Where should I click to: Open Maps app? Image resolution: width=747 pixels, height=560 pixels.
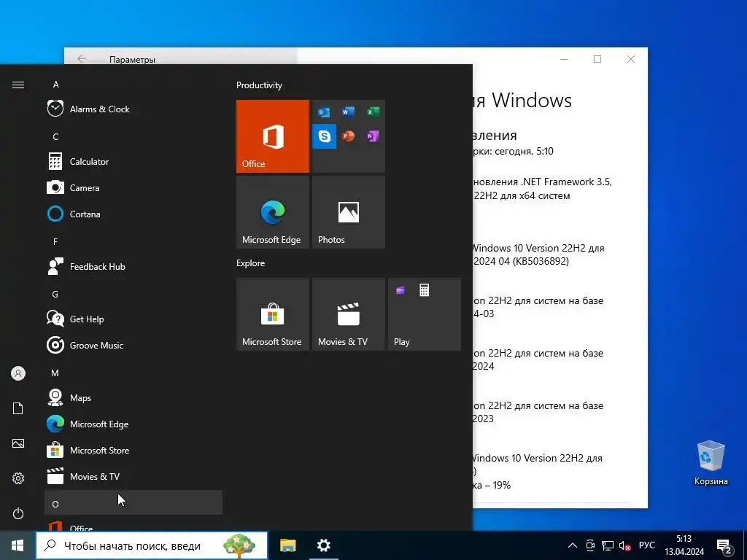tap(133, 397)
